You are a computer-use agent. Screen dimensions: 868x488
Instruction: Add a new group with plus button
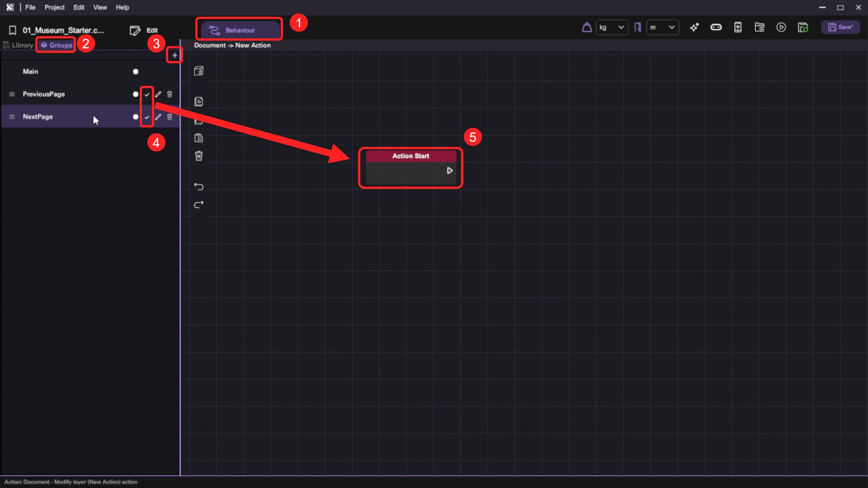point(175,55)
